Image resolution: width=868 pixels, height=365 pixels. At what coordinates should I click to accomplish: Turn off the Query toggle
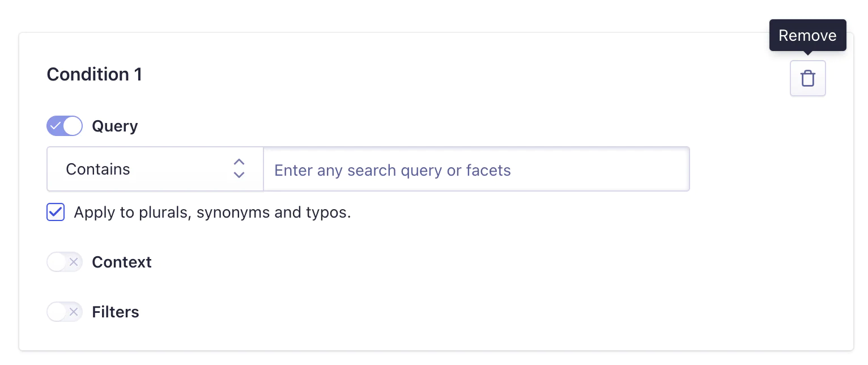[65, 126]
